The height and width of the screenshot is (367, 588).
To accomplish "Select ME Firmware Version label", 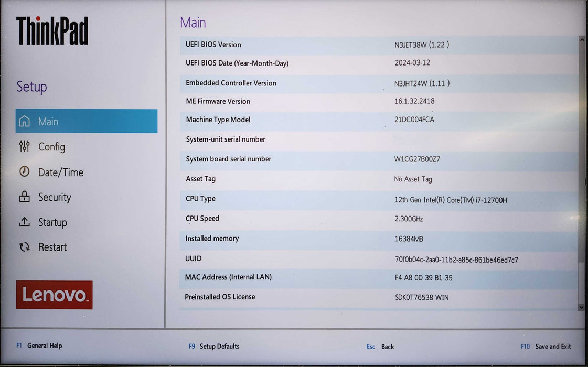I will coord(218,101).
